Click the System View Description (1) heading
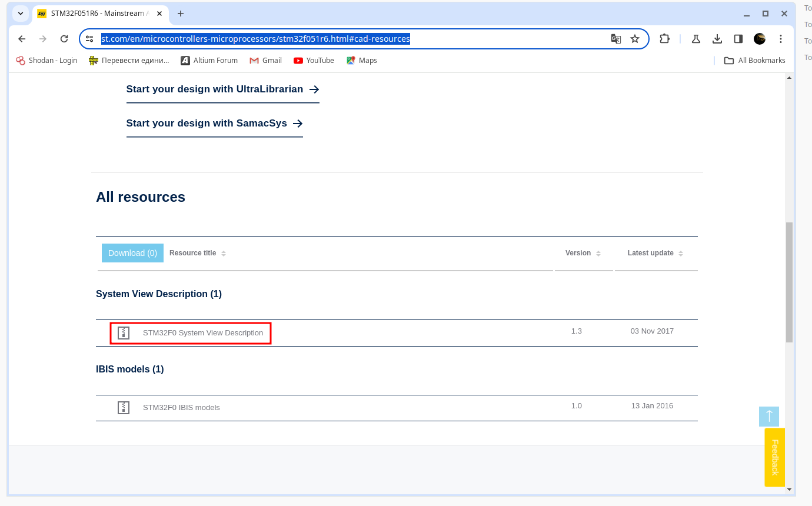 pos(159,294)
